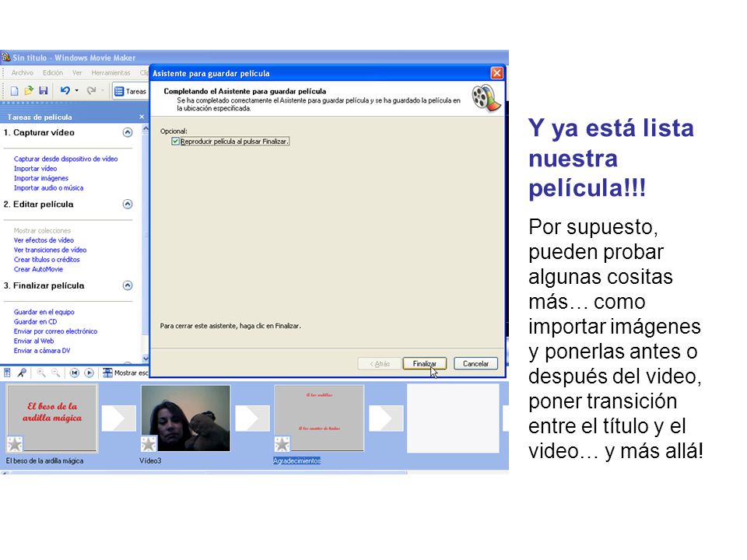
Task: Open the Herramientas menu
Action: [x=110, y=73]
